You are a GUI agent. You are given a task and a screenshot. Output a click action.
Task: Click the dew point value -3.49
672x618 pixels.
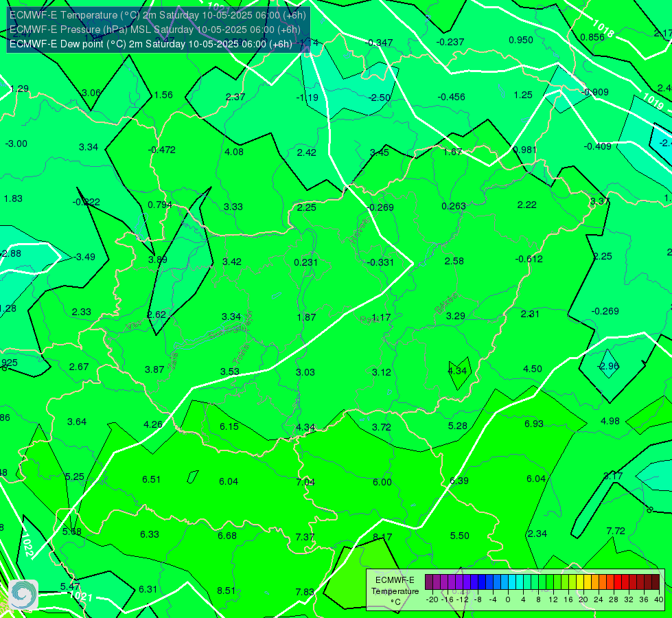click(84, 257)
